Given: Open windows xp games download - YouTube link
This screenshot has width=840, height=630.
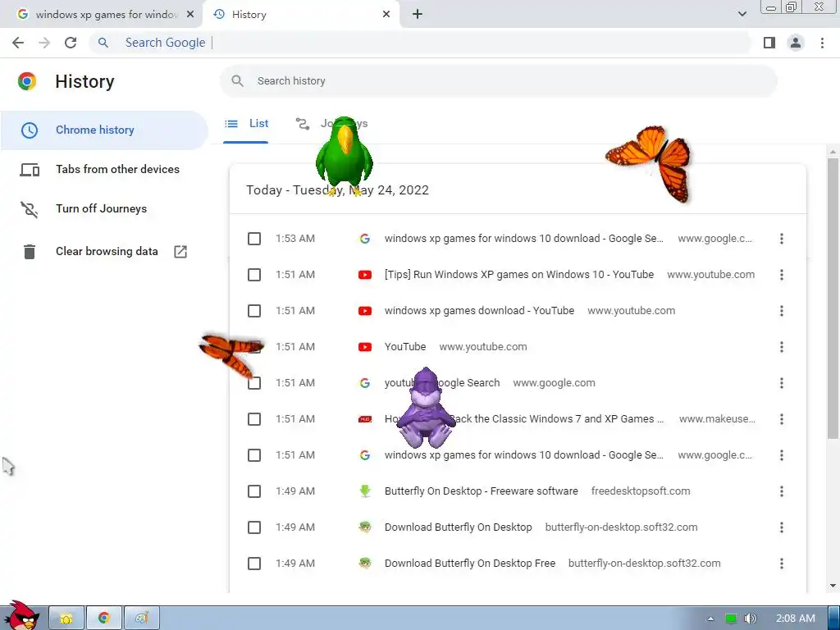Looking at the screenshot, I should (x=479, y=311).
